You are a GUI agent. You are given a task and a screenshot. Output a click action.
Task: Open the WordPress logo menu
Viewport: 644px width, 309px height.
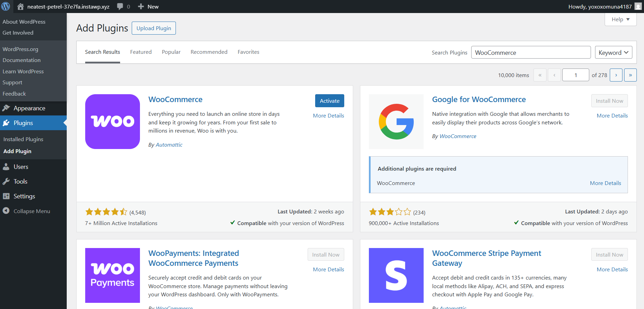[x=6, y=7]
